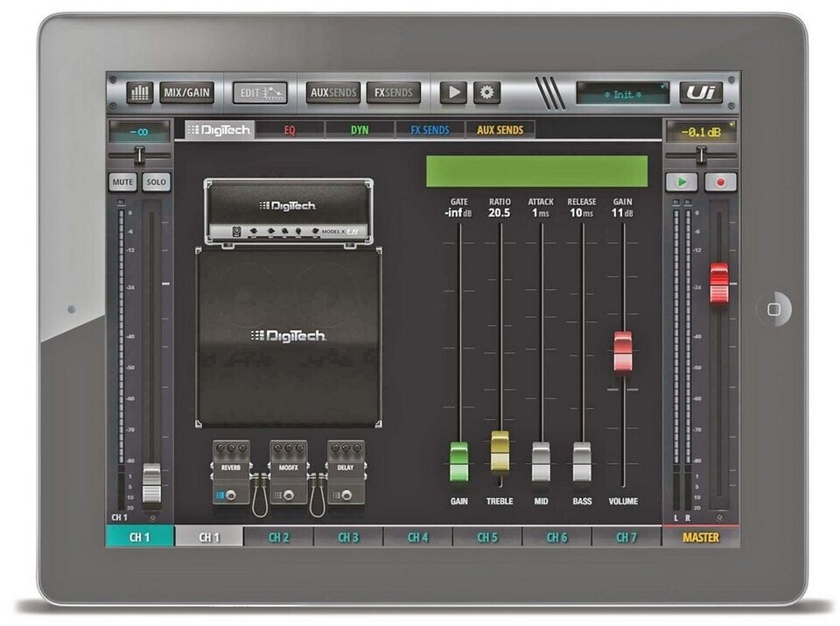The height and width of the screenshot is (626, 840).
Task: Click the toolbar play button
Action: point(453,93)
